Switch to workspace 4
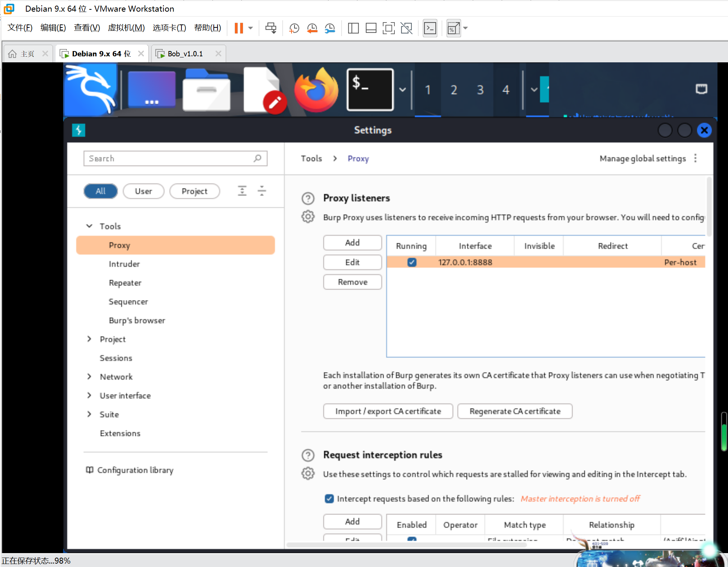Image resolution: width=728 pixels, height=567 pixels. click(x=506, y=90)
